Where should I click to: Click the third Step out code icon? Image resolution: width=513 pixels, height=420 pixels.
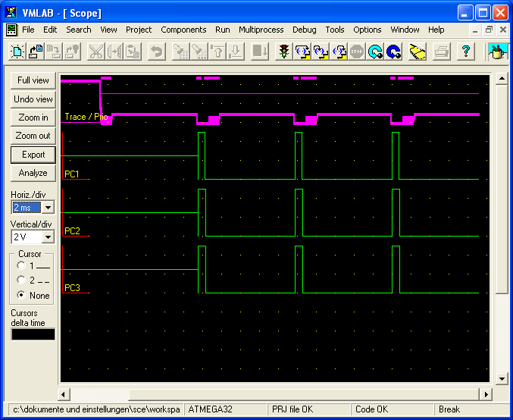click(x=339, y=52)
